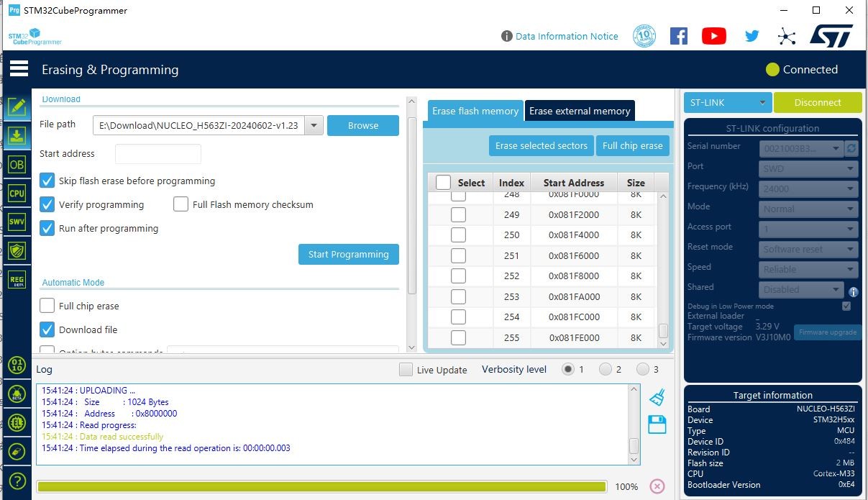This screenshot has height=500, width=868.
Task: Open the Serial number dropdown
Action: click(x=801, y=148)
